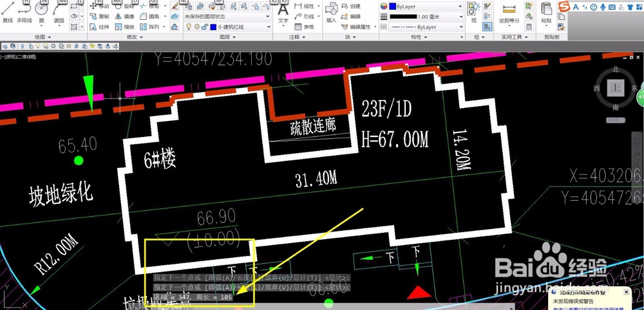The width and height of the screenshot is (644, 310).
Task: Expand the 绘图 panel
Action: point(43,37)
